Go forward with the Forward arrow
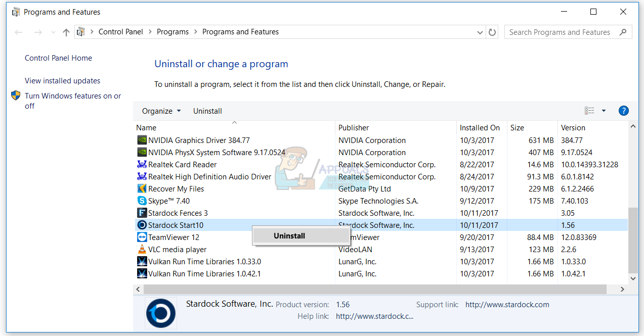Screen dimensions: 644x336 [37, 32]
